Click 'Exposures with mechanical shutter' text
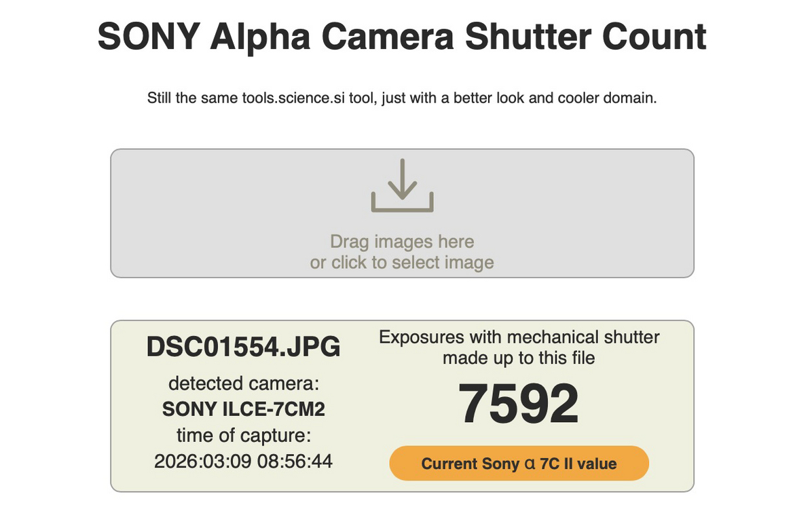 [x=519, y=337]
